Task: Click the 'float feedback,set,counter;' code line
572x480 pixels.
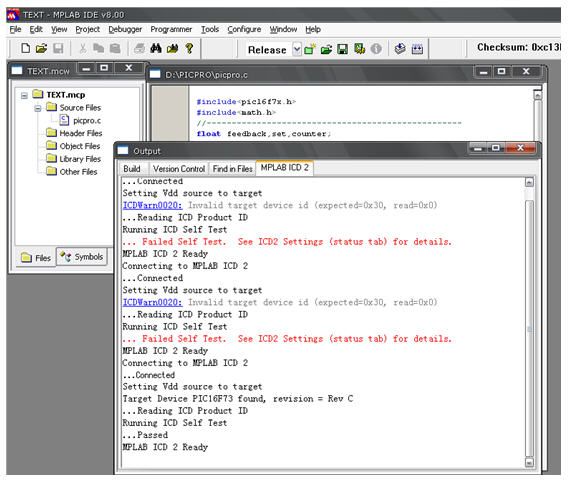Action: coord(264,134)
